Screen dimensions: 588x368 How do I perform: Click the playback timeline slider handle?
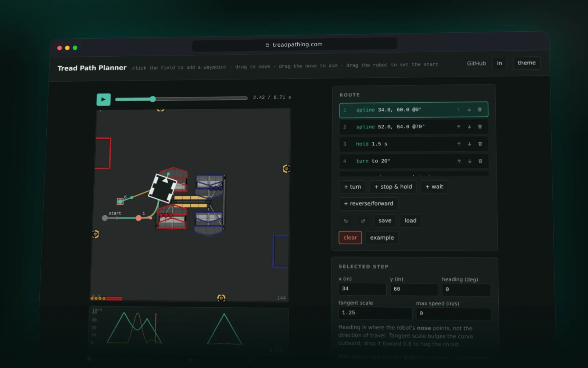pos(153,99)
